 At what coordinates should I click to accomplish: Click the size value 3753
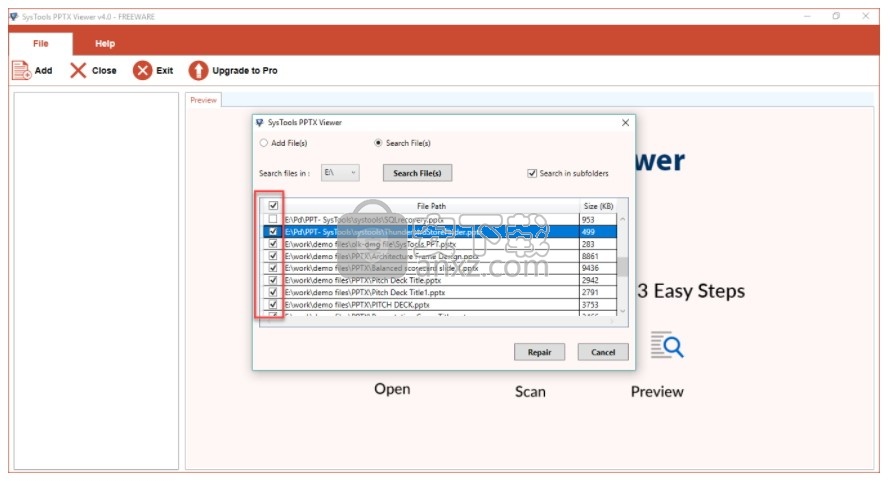click(590, 305)
